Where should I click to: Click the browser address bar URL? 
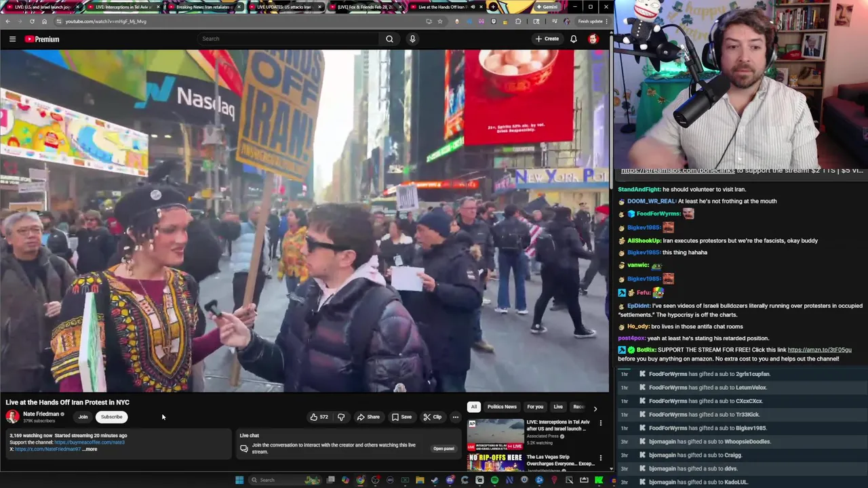coord(106,21)
